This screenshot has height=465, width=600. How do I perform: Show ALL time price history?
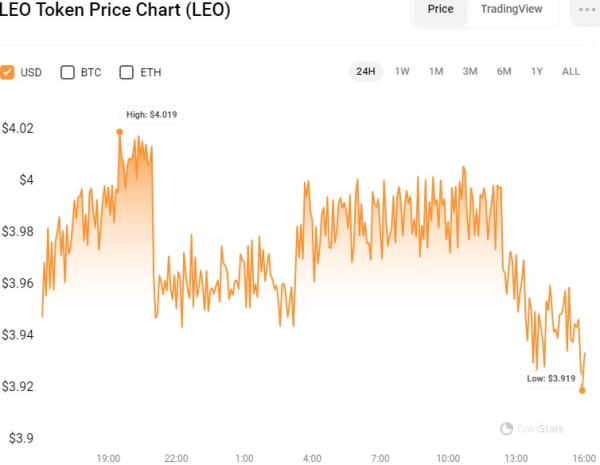coord(571,71)
